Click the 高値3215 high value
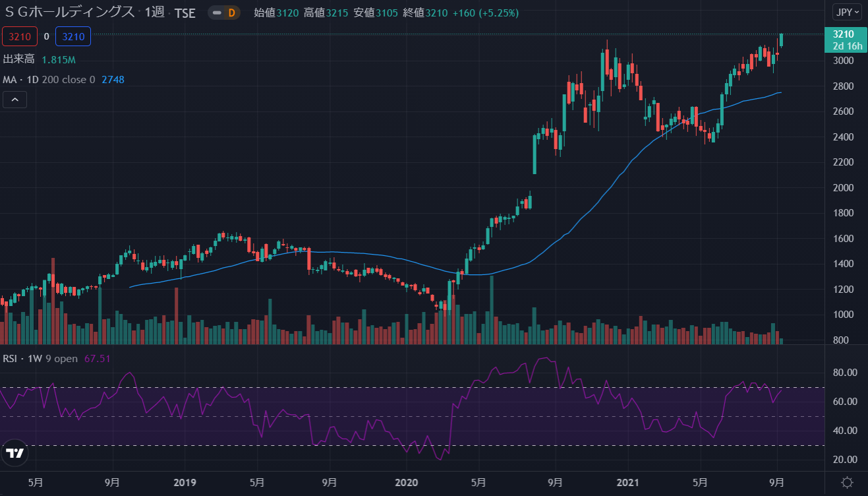The width and height of the screenshot is (868, 496). [326, 13]
